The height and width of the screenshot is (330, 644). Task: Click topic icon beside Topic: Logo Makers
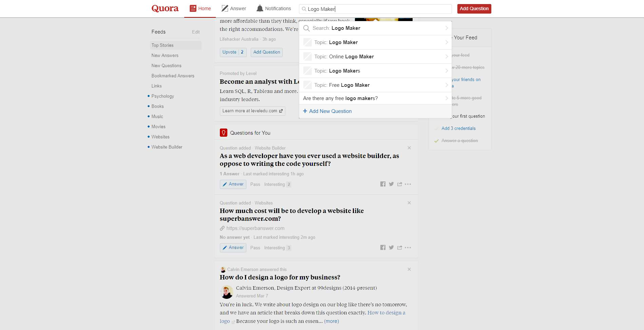(307, 71)
